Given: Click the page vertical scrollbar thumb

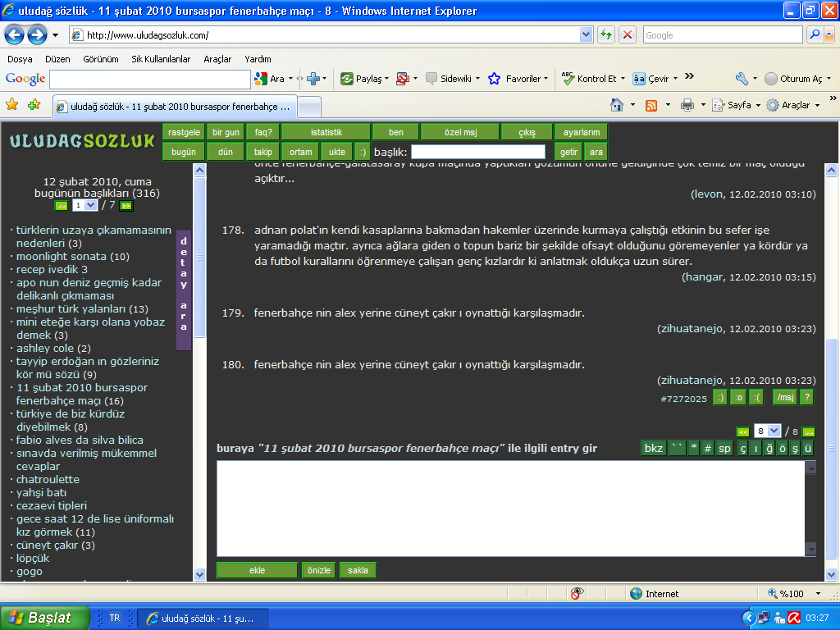Looking at the screenshot, I should [x=831, y=450].
